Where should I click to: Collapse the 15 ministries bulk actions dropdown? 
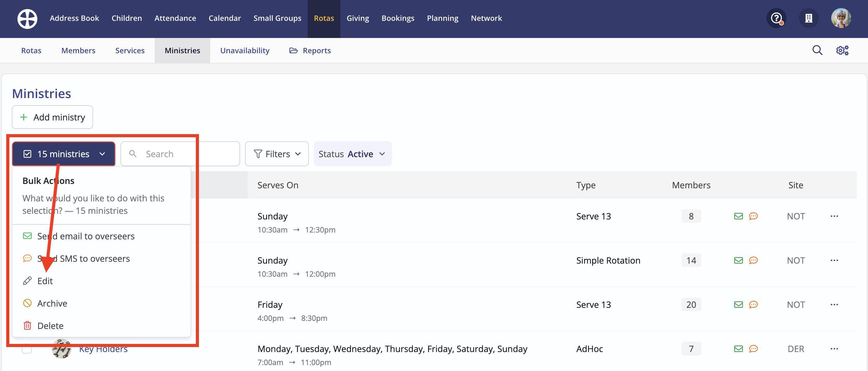click(x=102, y=154)
